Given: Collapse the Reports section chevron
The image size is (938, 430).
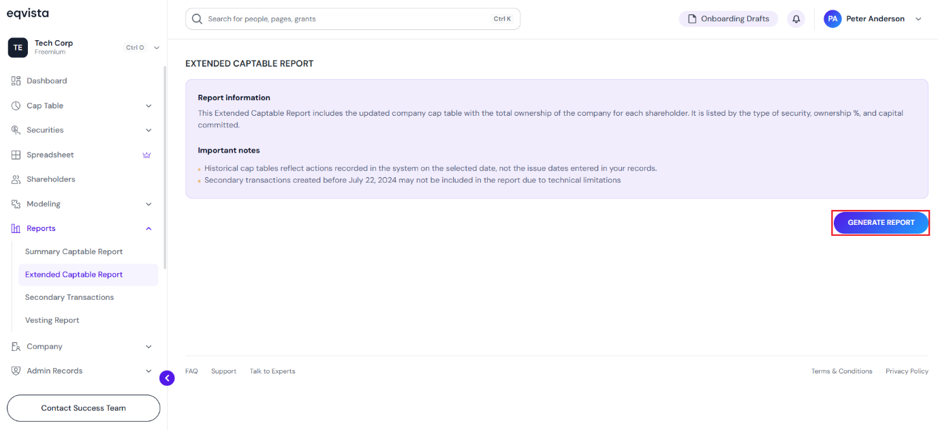Looking at the screenshot, I should click(149, 228).
